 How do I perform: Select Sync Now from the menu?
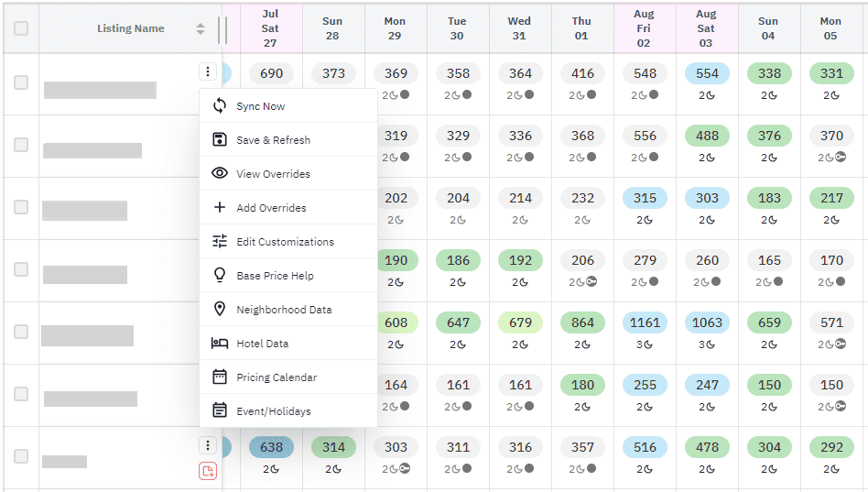coord(288,106)
